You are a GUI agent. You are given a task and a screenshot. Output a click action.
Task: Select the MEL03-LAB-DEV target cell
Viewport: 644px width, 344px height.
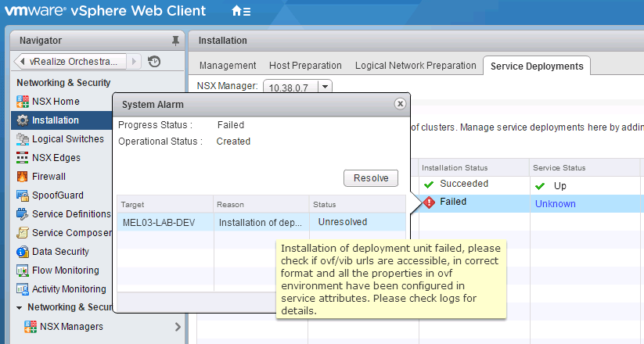tap(165, 222)
